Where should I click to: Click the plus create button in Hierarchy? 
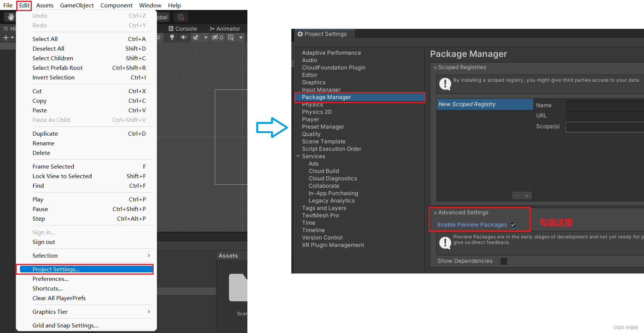click(x=6, y=38)
